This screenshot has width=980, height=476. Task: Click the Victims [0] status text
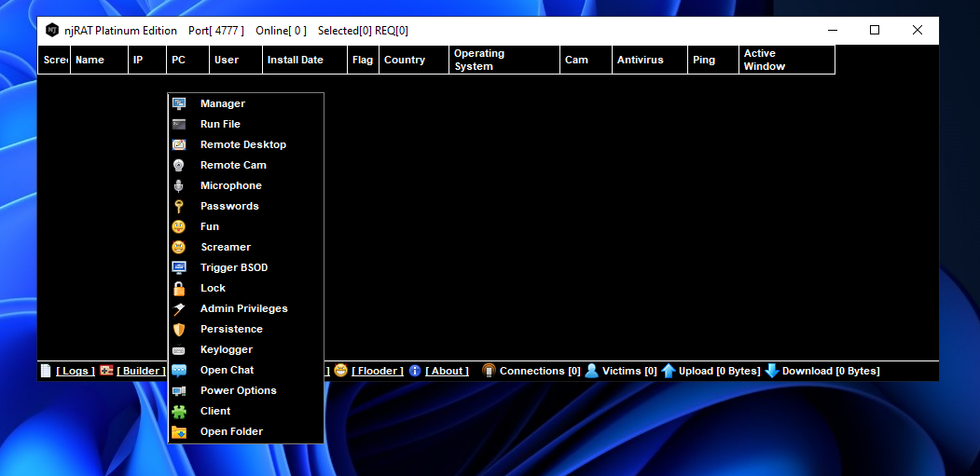(x=629, y=371)
